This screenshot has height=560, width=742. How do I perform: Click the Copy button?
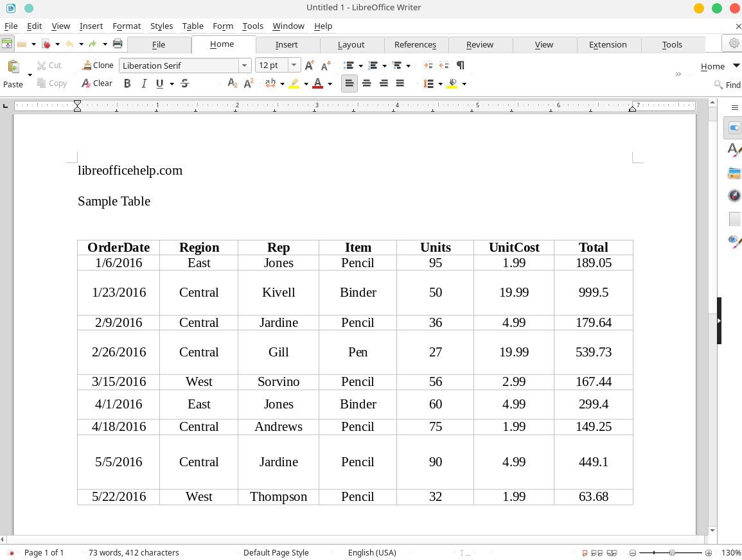pos(52,83)
